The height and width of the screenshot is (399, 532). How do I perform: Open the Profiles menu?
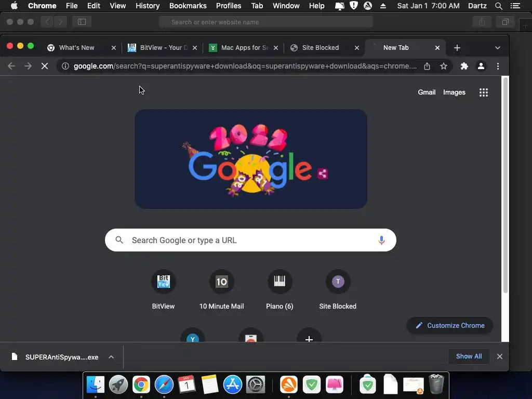[229, 6]
